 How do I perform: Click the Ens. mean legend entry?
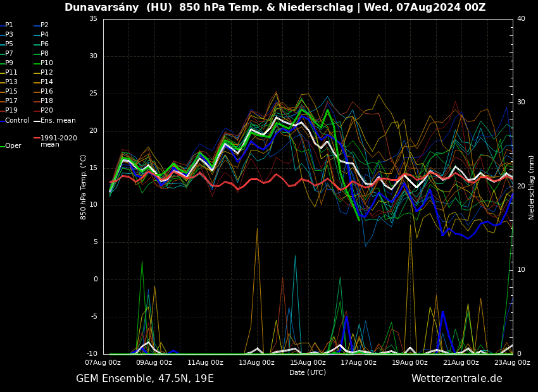click(x=58, y=121)
